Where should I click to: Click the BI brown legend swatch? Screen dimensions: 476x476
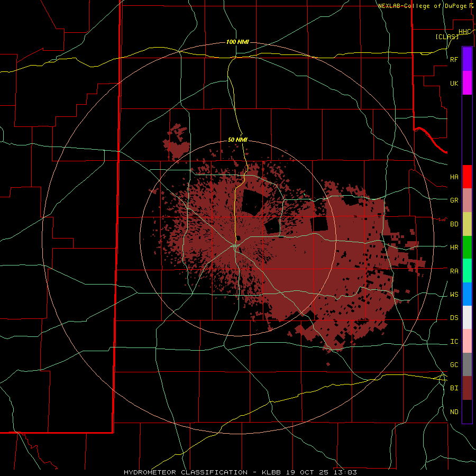pos(467,388)
